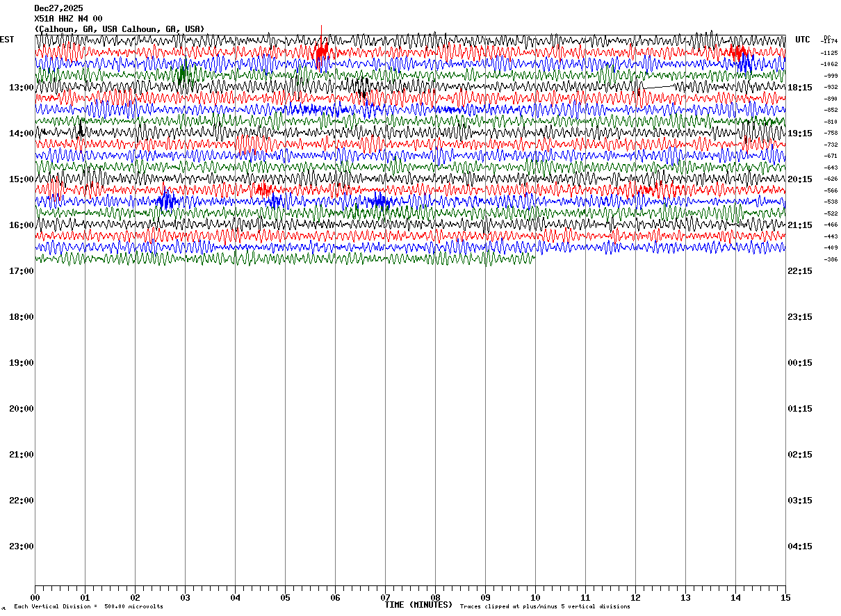Select the 19:00 EST time label

click(x=22, y=363)
